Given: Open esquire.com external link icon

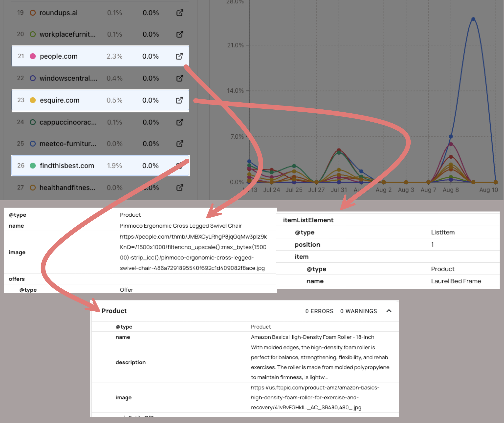Looking at the screenshot, I should 180,100.
